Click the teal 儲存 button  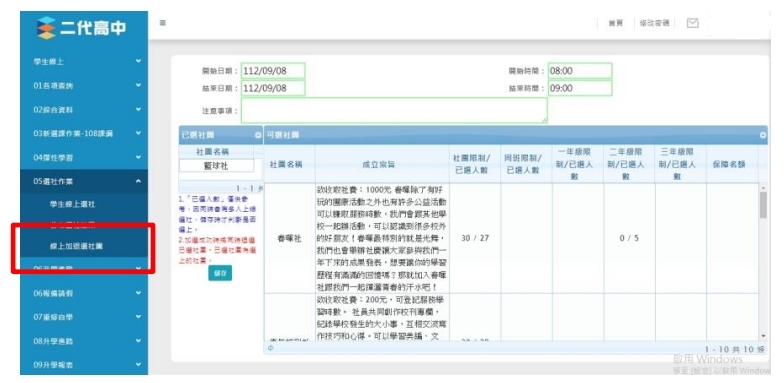[x=220, y=273]
